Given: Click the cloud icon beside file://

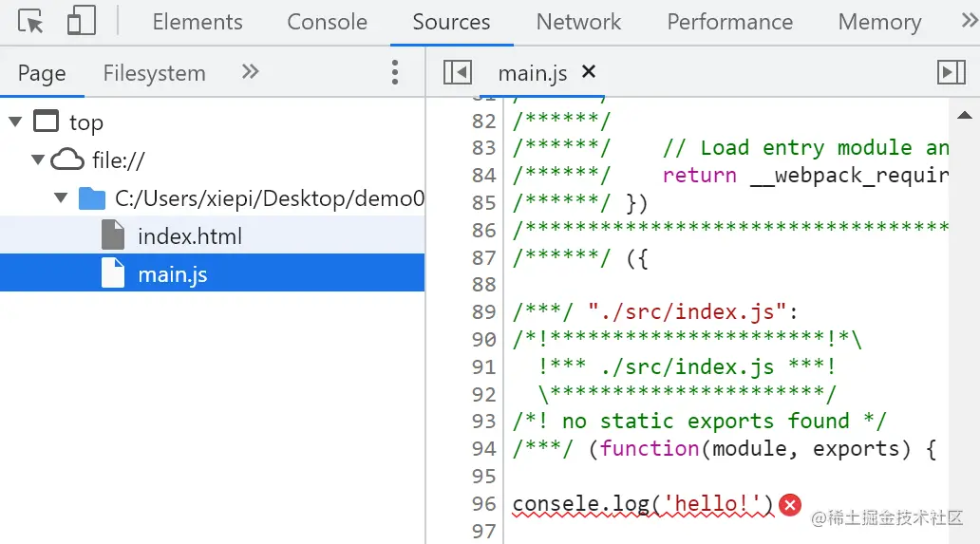Looking at the screenshot, I should 67,159.
